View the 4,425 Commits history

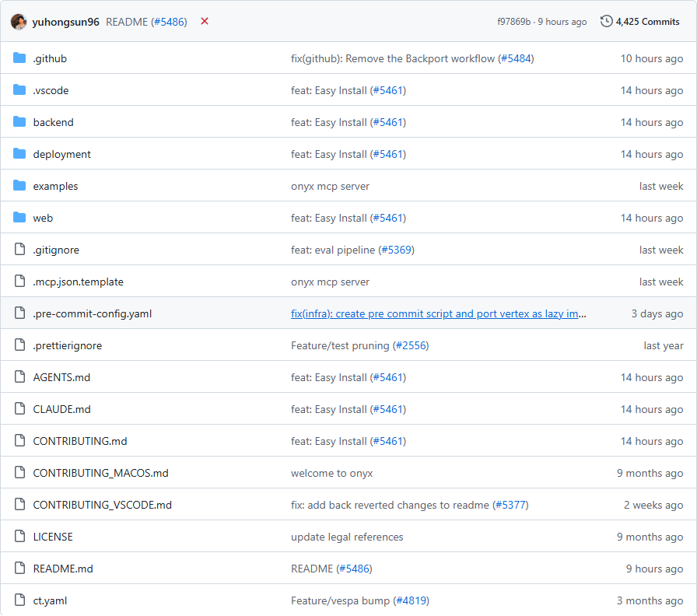[647, 22]
